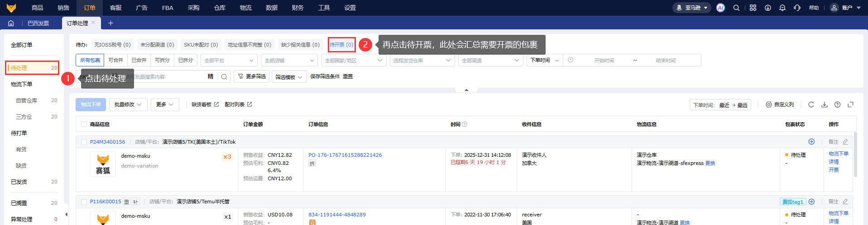Open the 全部国家/地区 dropdown

click(354, 60)
